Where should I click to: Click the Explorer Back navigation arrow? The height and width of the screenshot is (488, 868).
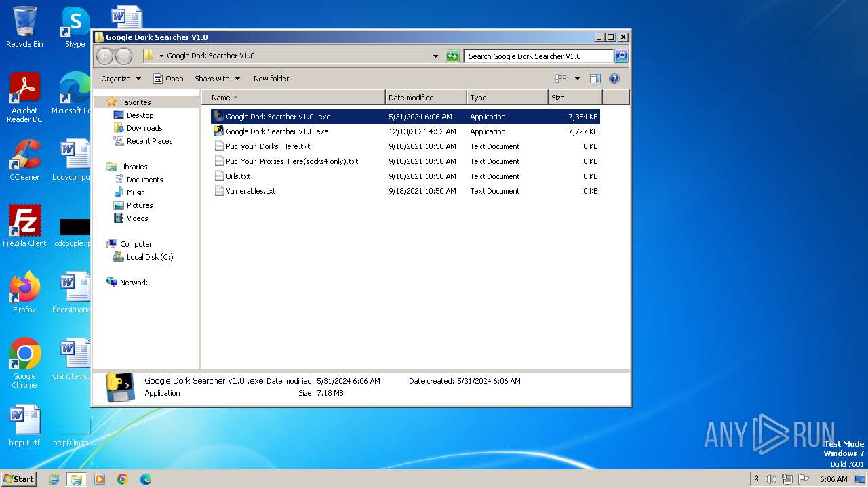point(104,56)
